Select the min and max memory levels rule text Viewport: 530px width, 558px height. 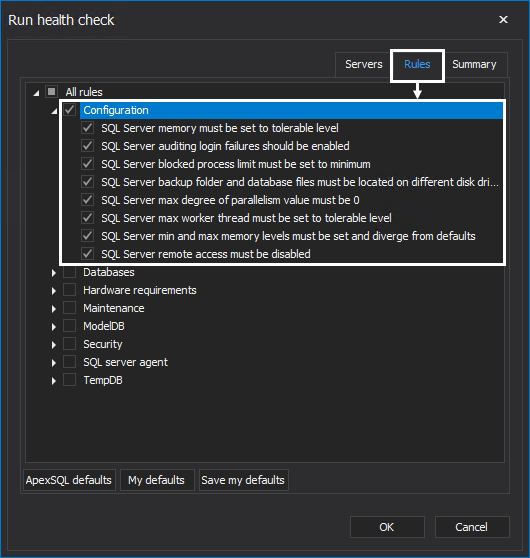click(x=288, y=236)
